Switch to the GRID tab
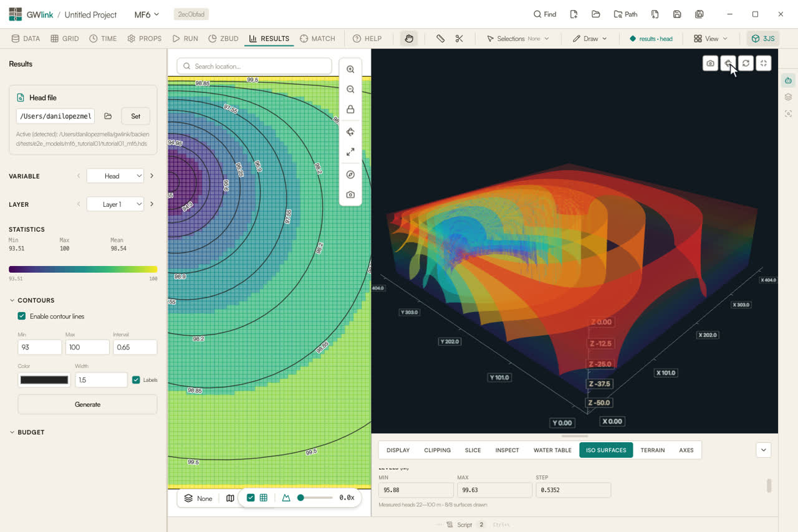Screen dimensions: 798x532 pos(65,39)
